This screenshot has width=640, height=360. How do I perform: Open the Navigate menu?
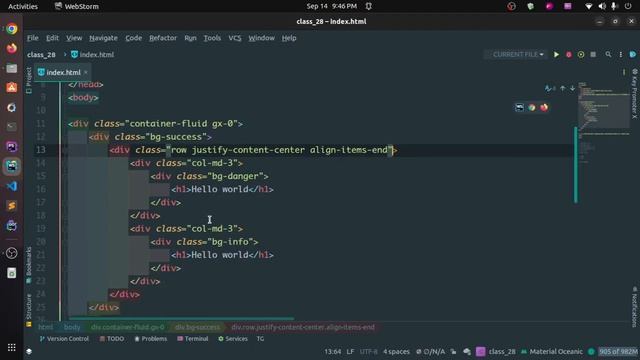(103, 38)
